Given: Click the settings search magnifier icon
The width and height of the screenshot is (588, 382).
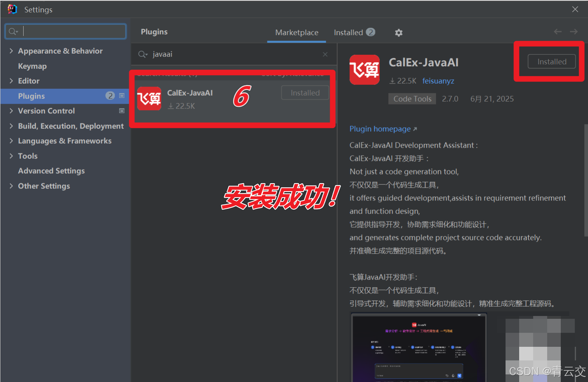Looking at the screenshot, I should (x=13, y=32).
